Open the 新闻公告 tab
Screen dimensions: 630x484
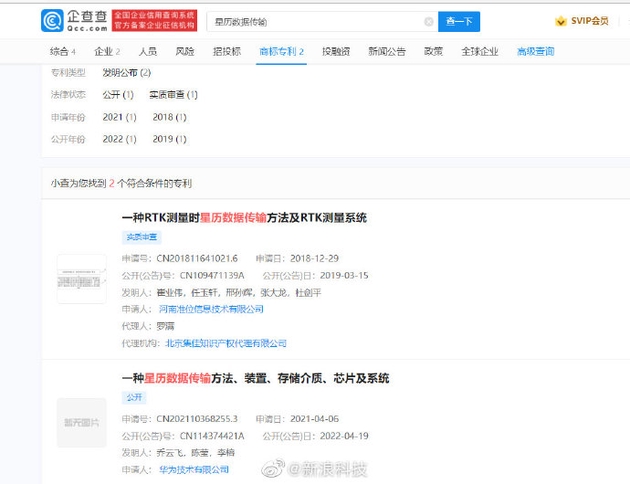387,51
